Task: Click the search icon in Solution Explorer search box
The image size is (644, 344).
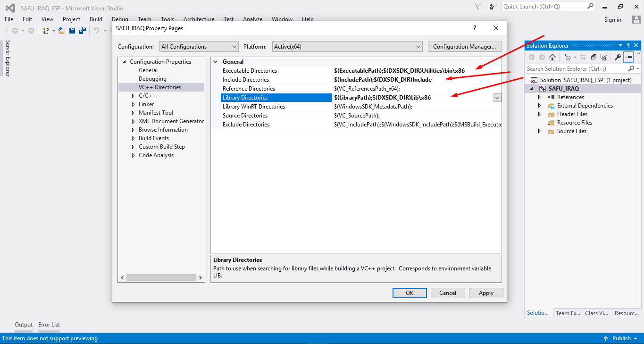Action: (x=631, y=69)
